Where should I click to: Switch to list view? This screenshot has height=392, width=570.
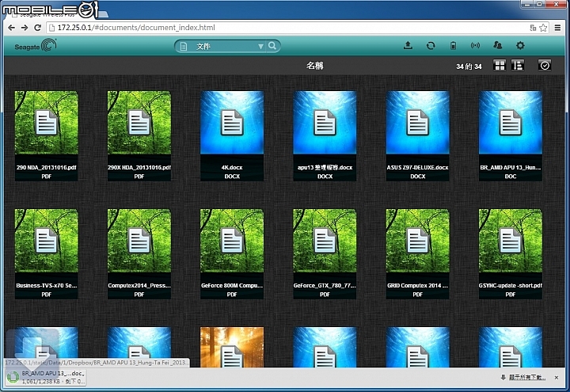(x=518, y=66)
